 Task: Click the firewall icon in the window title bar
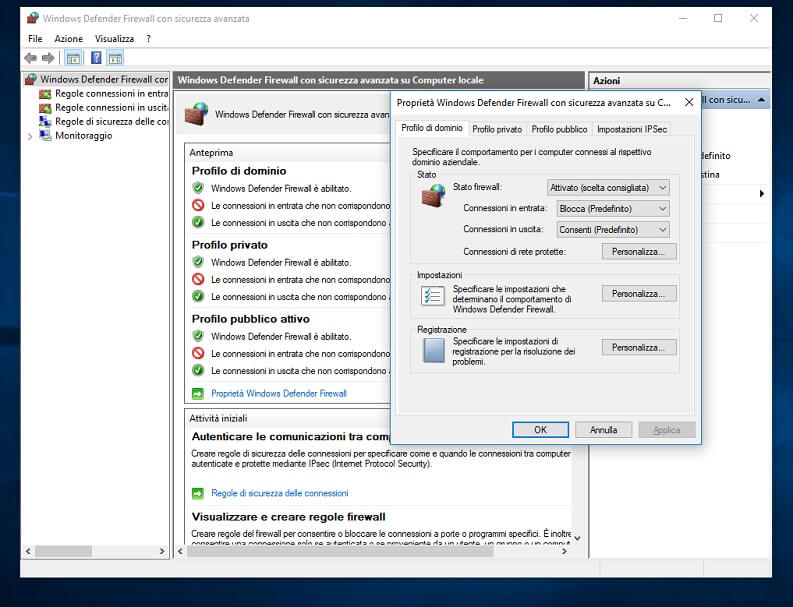pyautogui.click(x=33, y=18)
